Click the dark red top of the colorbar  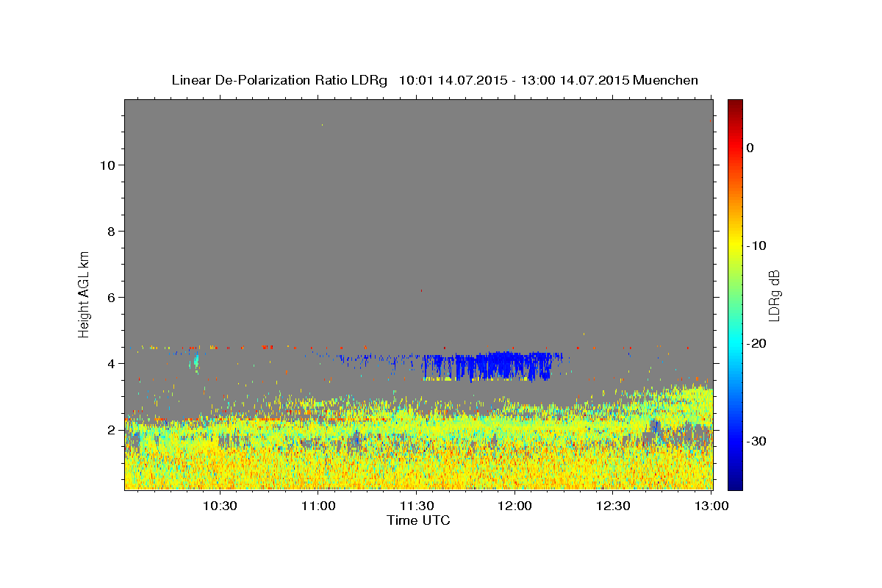(735, 105)
